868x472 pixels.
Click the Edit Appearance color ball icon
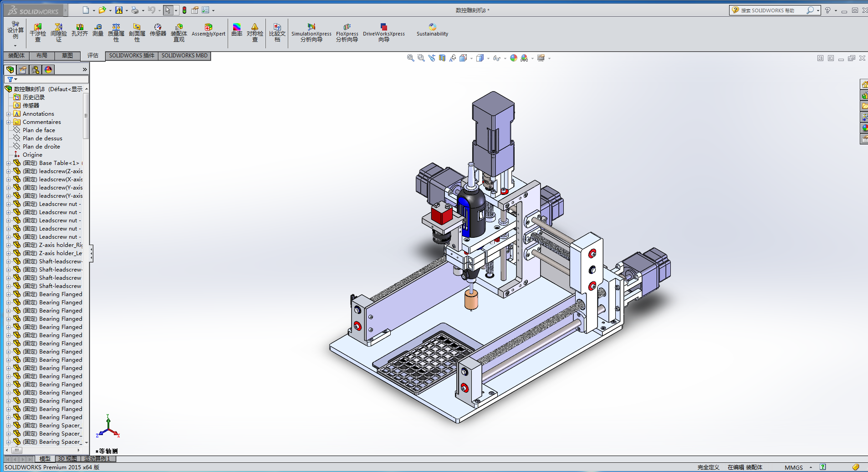click(x=514, y=58)
